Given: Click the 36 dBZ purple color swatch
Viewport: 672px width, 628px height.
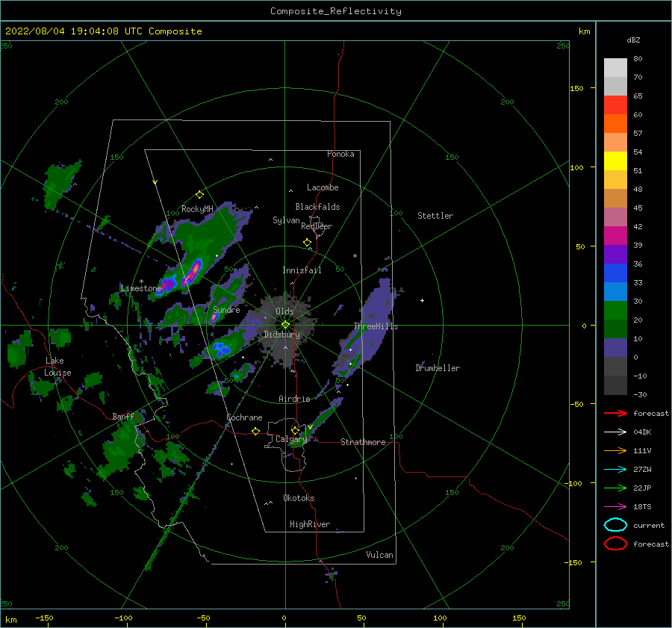Looking at the screenshot, I should [x=615, y=255].
